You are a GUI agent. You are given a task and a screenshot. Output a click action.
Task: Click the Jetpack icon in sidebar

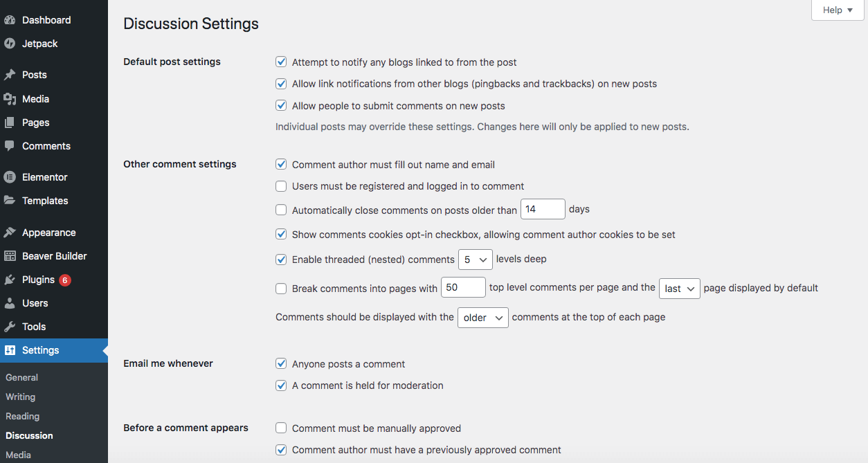[10, 44]
